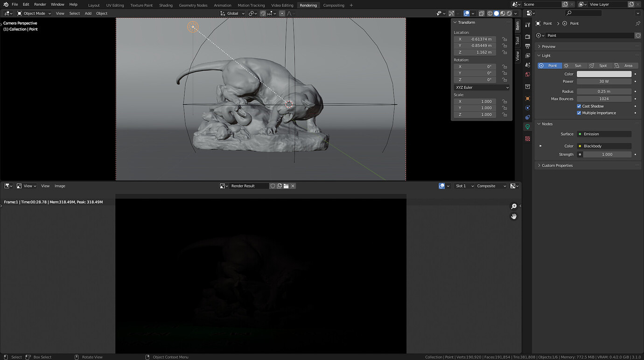Toggle viewport overlays button
The width and height of the screenshot is (644, 360).
pos(467,14)
